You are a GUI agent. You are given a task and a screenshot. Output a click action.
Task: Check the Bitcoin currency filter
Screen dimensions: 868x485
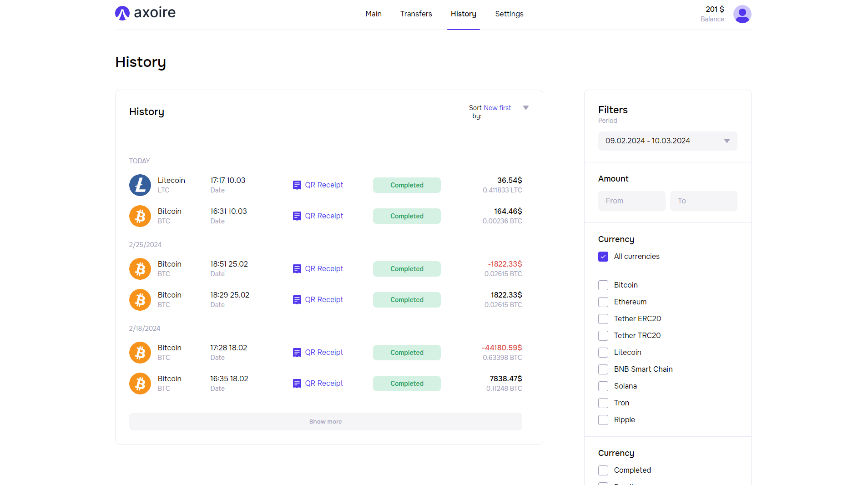click(603, 285)
